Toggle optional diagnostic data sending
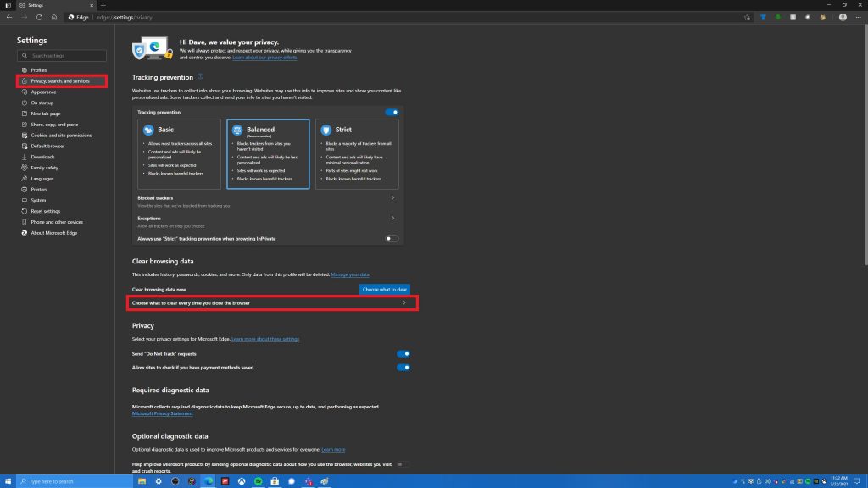The height and width of the screenshot is (488, 868). coord(403,464)
